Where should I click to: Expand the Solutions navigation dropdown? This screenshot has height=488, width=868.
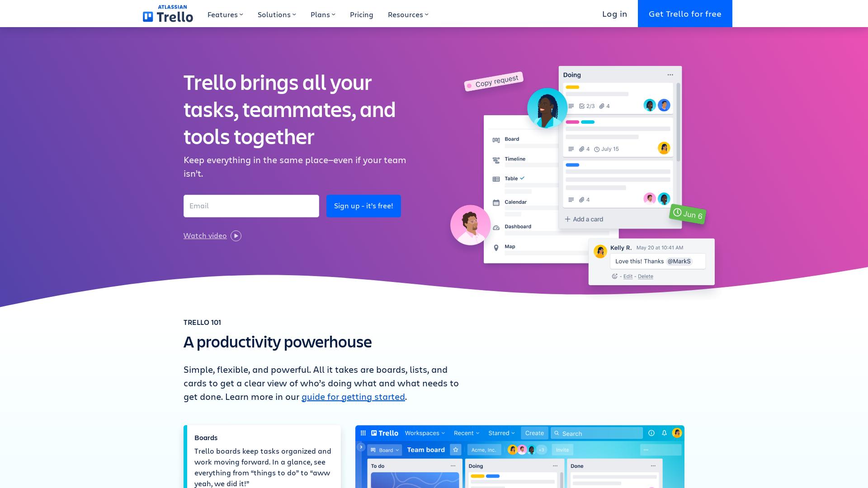click(277, 14)
